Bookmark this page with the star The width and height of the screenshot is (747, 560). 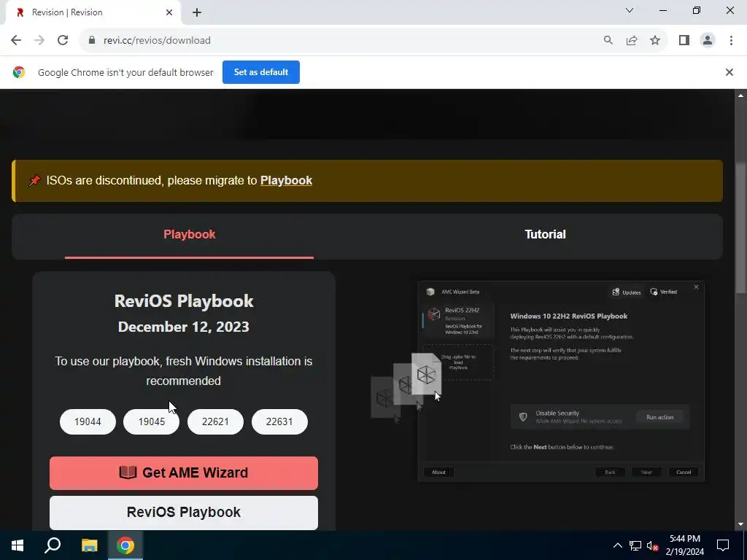(x=655, y=41)
